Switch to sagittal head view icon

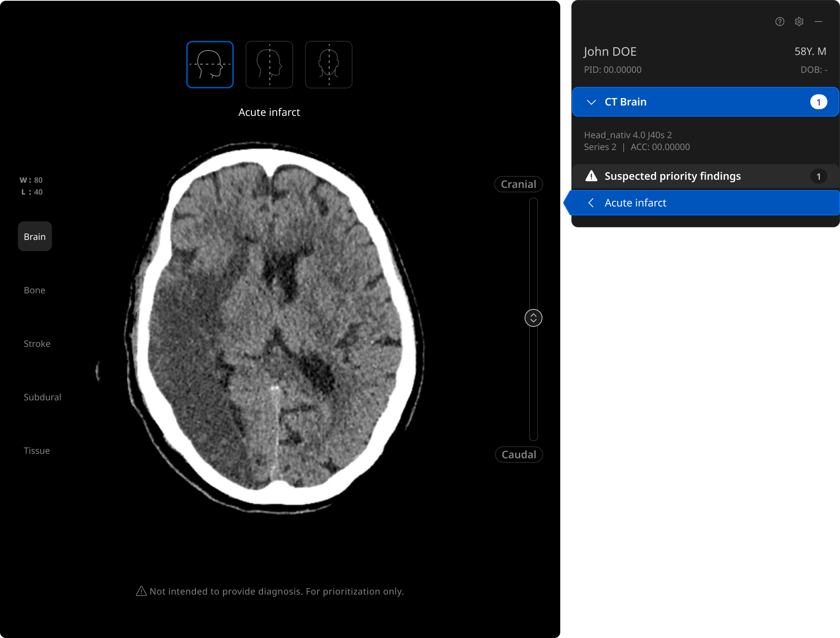tap(269, 65)
